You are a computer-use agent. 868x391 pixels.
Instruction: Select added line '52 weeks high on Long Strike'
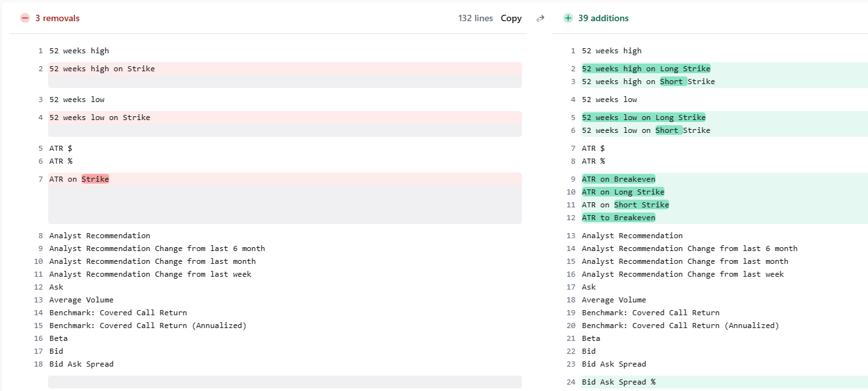click(x=724, y=69)
